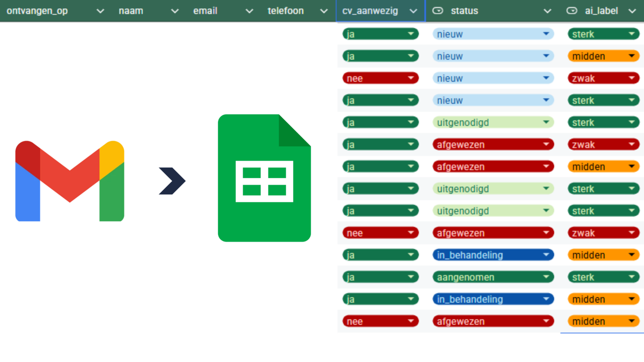Click the Gmail logo icon
Image resolution: width=644 pixels, height=362 pixels.
[x=70, y=181]
